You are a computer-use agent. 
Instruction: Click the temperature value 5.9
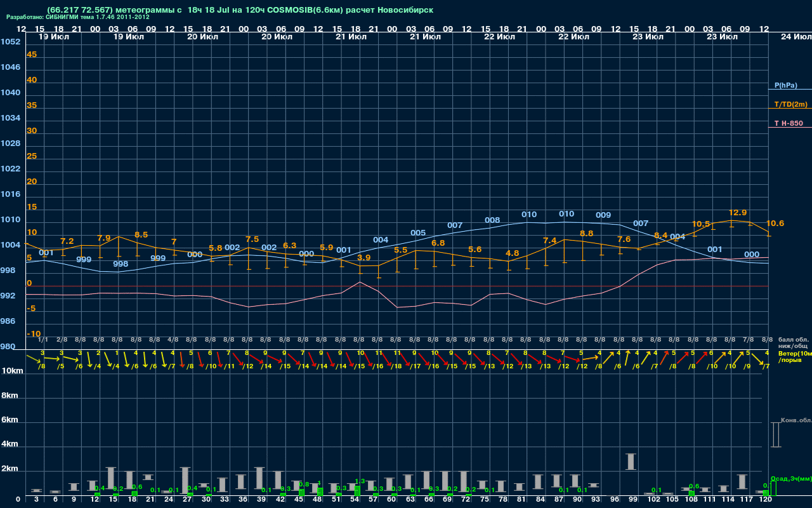tap(327, 248)
